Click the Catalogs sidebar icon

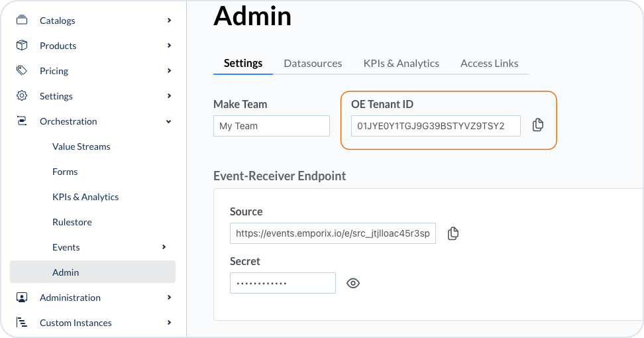22,21
